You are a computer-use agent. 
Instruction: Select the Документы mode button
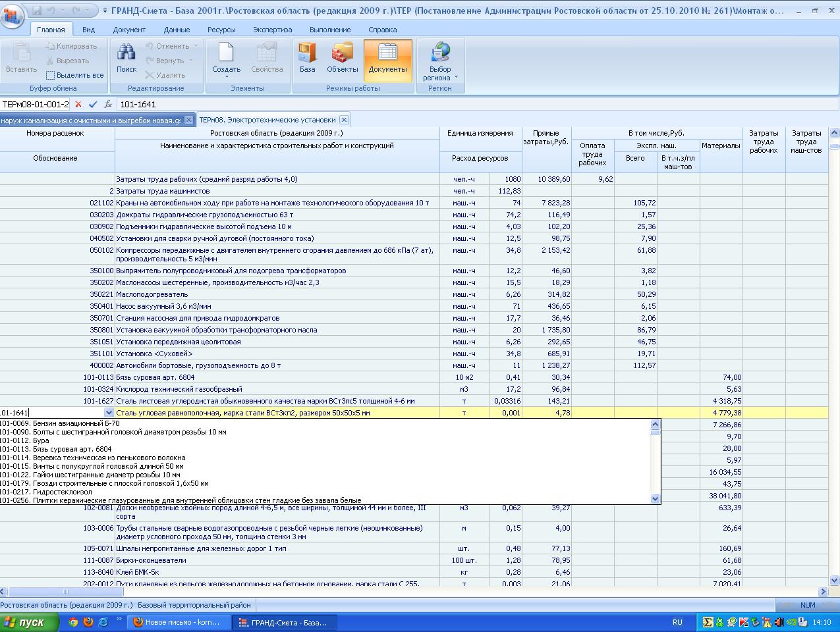(x=387, y=53)
